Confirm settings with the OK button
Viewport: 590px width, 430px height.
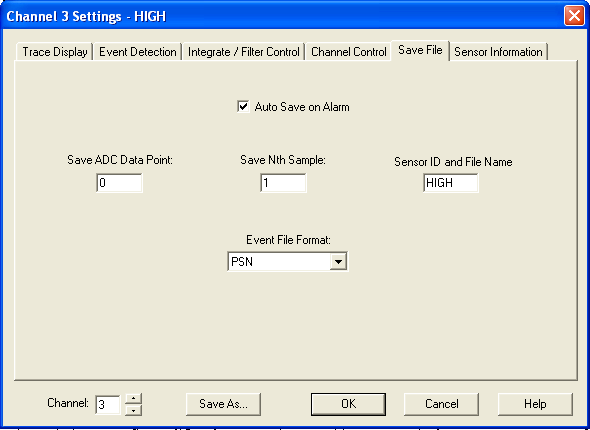[x=348, y=404]
